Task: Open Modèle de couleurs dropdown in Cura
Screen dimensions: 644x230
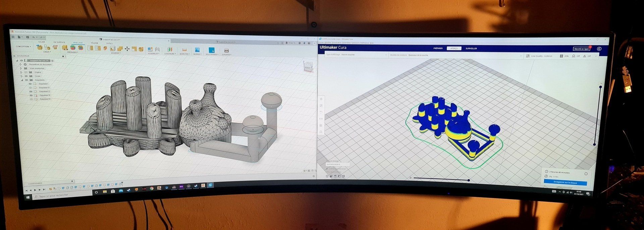Action: tap(455, 55)
